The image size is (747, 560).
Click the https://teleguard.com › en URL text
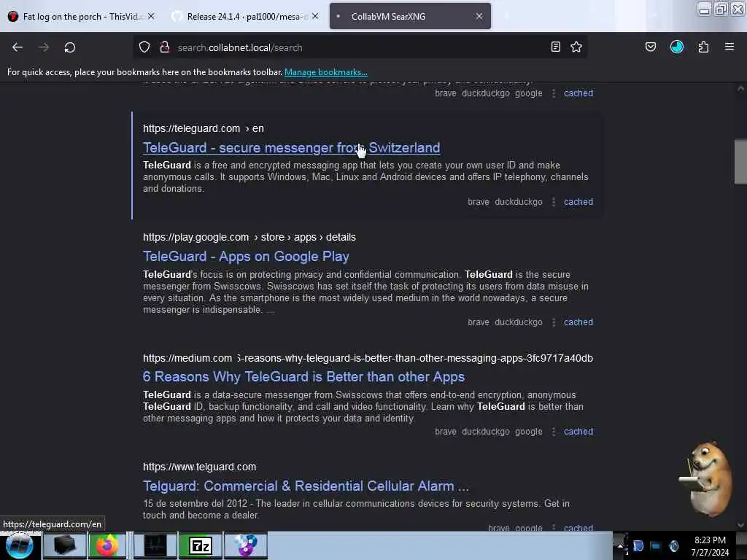coord(204,128)
